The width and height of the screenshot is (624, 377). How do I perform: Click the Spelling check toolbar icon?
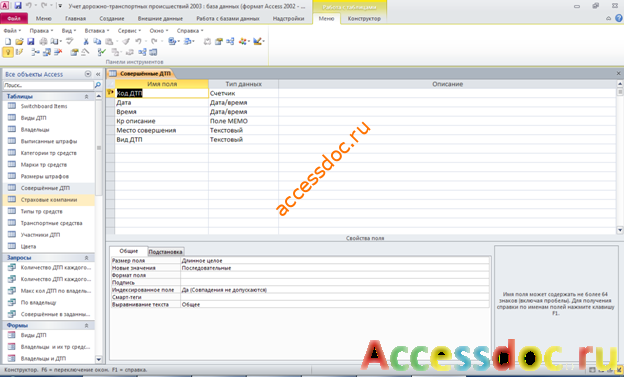(70, 41)
